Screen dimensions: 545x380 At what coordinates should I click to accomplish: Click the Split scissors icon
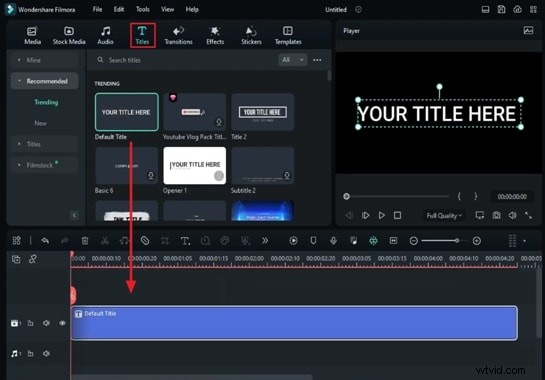[105, 241]
